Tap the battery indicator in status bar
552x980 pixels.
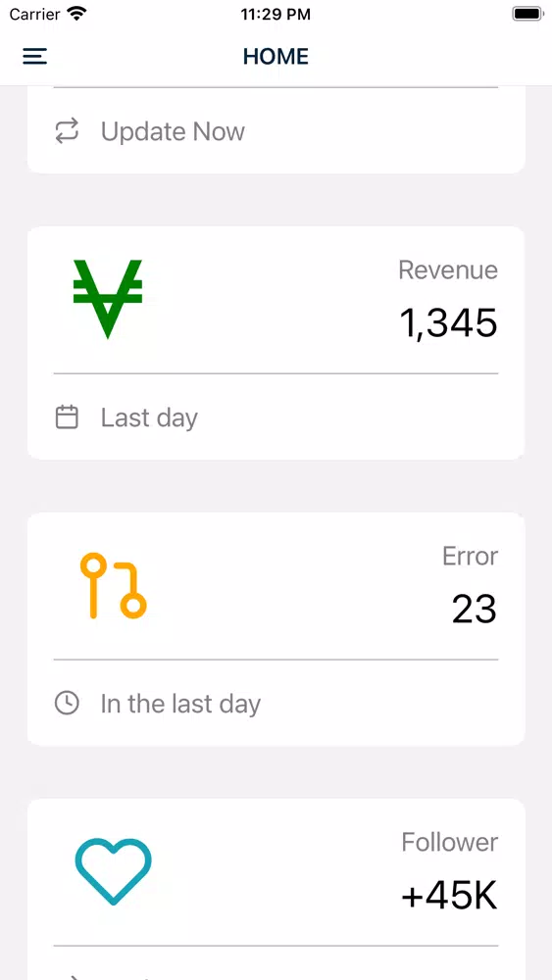pyautogui.click(x=528, y=15)
